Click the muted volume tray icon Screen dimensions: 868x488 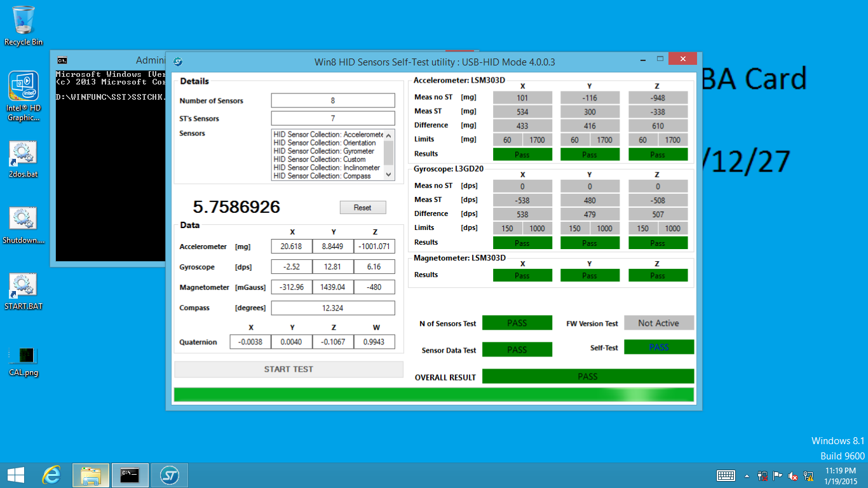tap(793, 475)
